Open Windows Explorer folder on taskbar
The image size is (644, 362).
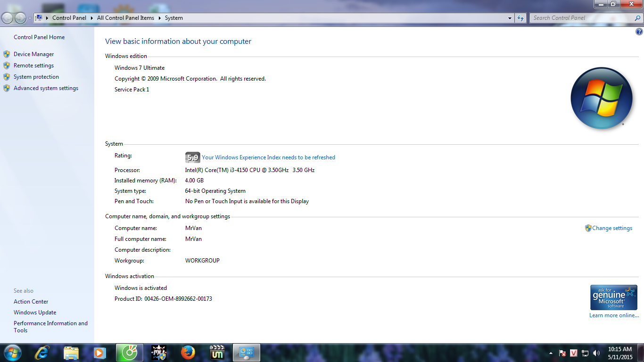pos(71,353)
